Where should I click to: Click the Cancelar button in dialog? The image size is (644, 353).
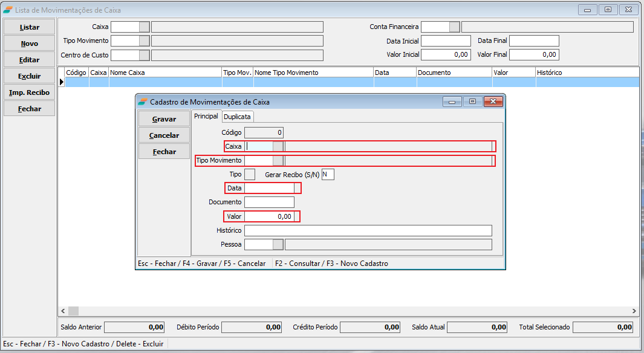[164, 135]
